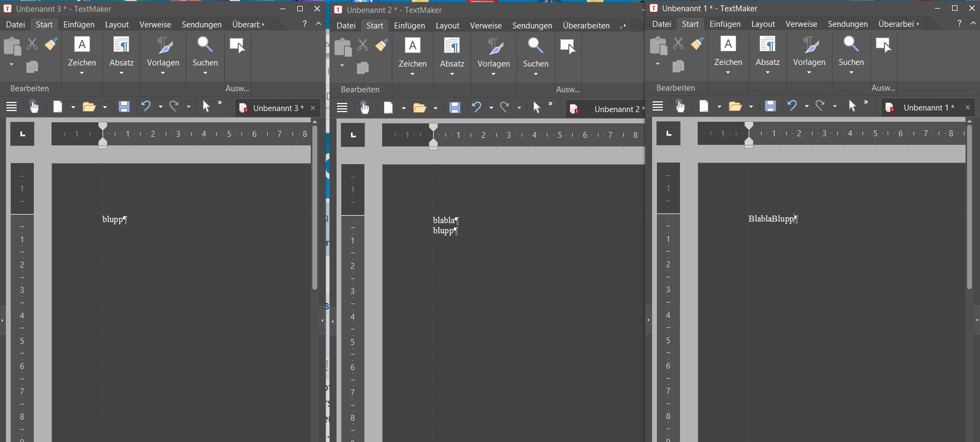Close the Unbenannt 3 document tab

pyautogui.click(x=313, y=108)
